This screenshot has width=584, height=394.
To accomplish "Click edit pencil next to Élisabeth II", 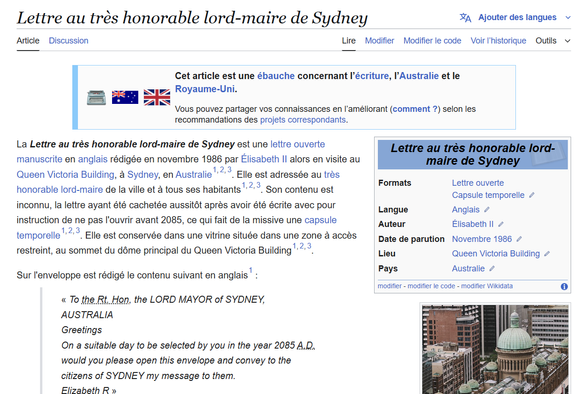I will coord(501,224).
